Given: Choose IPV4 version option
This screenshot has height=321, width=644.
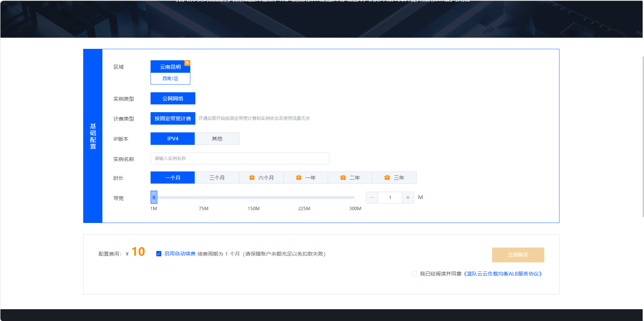Looking at the screenshot, I should tap(172, 138).
